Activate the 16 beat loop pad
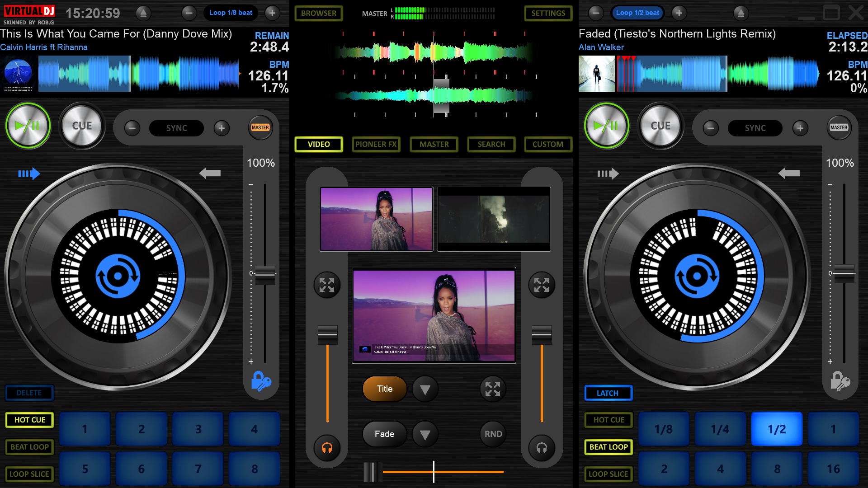This screenshot has height=488, width=868. [833, 469]
